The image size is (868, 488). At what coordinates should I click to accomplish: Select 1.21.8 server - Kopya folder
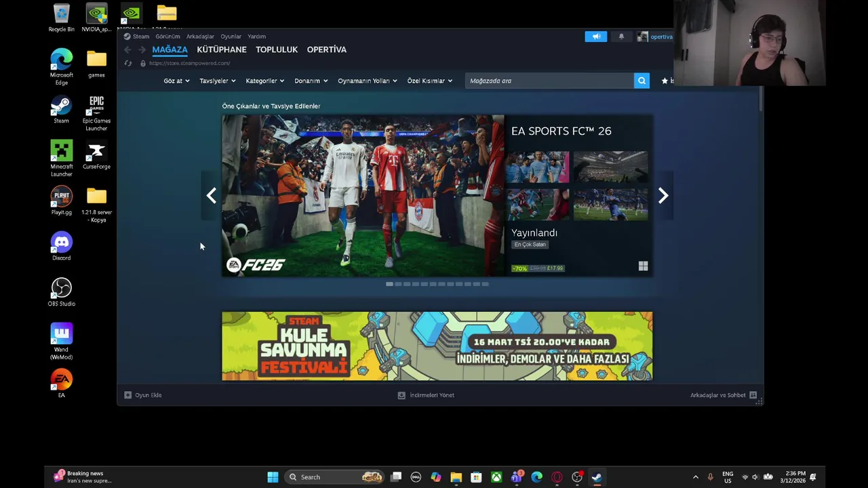[x=96, y=205]
